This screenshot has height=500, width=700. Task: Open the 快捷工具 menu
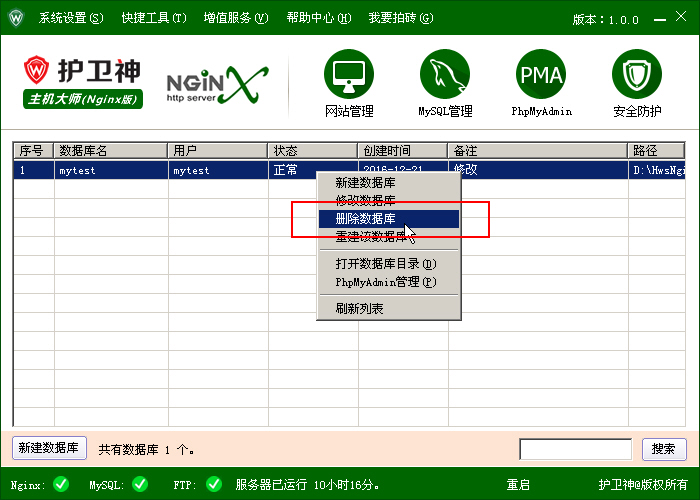click(x=153, y=18)
